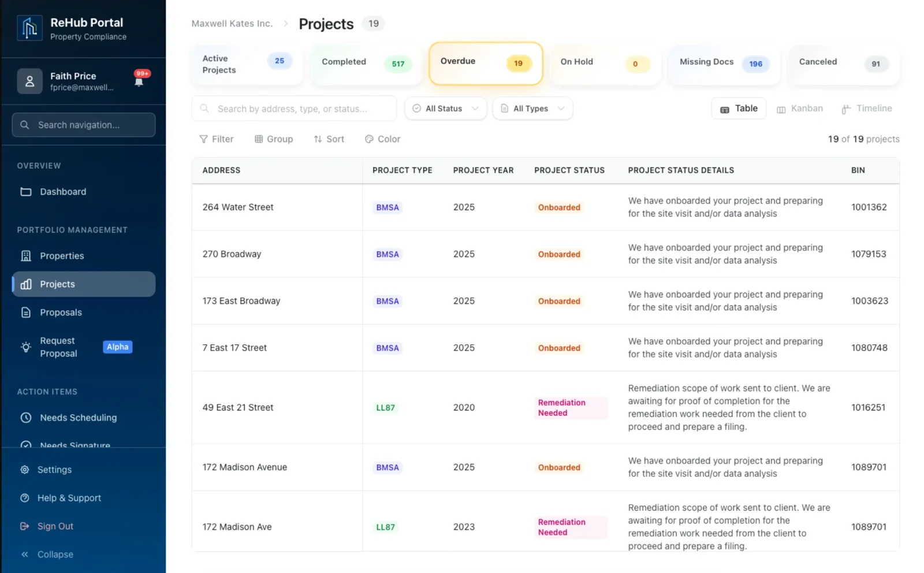Open 270 Broadway project row
The image size is (924, 573).
(x=545, y=254)
